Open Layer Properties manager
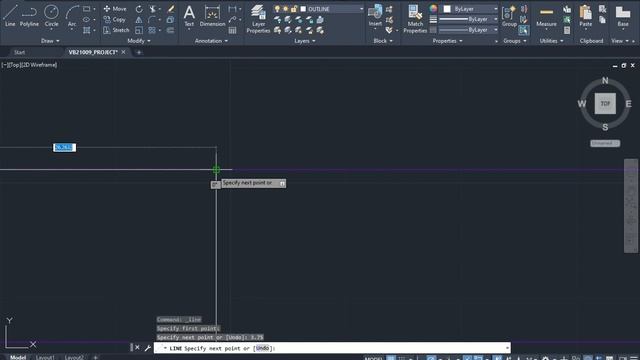Screen dimensions: 640x360 [x=258, y=19]
